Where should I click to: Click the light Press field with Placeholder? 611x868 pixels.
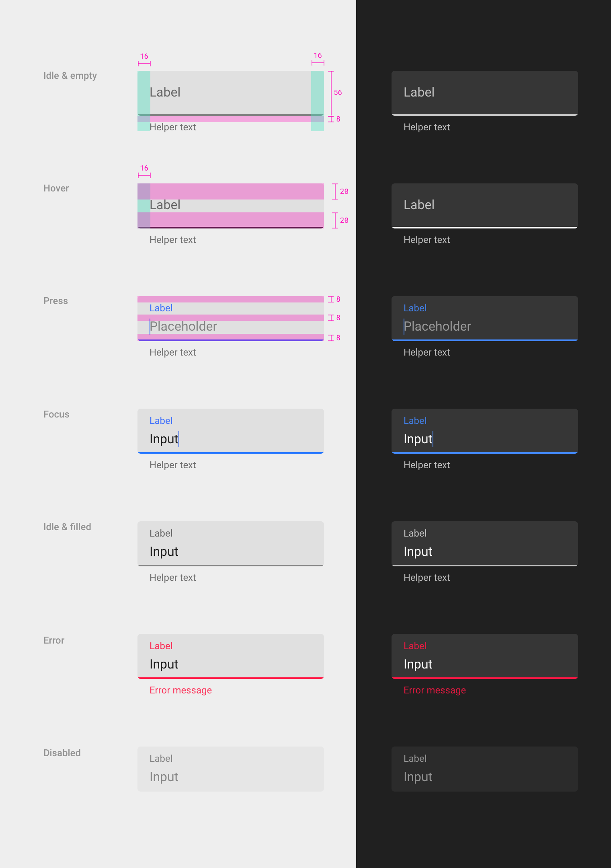pyautogui.click(x=231, y=319)
